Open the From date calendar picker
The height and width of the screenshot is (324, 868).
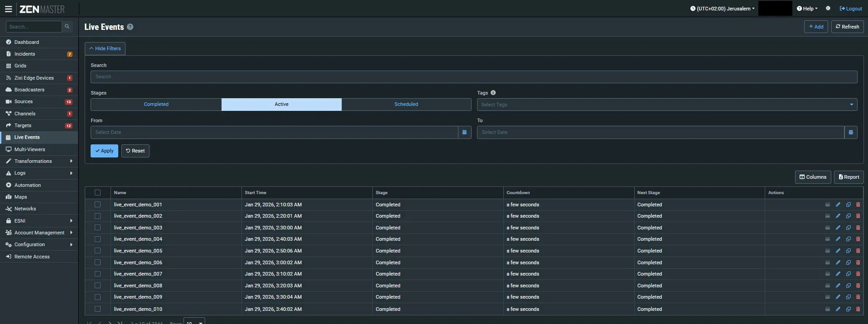[464, 132]
